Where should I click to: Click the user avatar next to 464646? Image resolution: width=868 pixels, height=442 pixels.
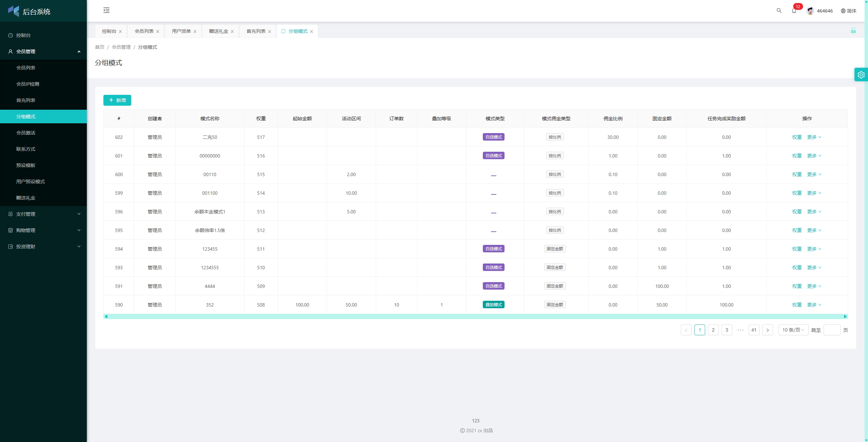pos(810,11)
